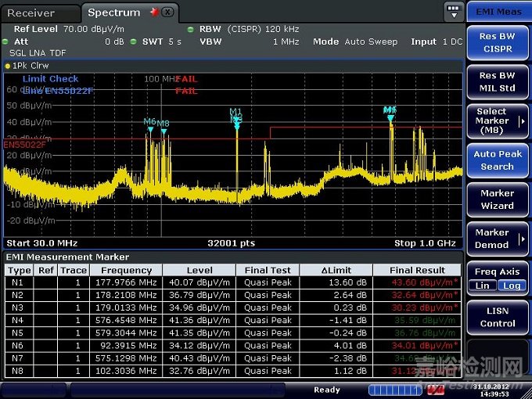The width and height of the screenshot is (532, 399).
Task: Select marker M8 triangle on the spectrum
Action: 164,131
